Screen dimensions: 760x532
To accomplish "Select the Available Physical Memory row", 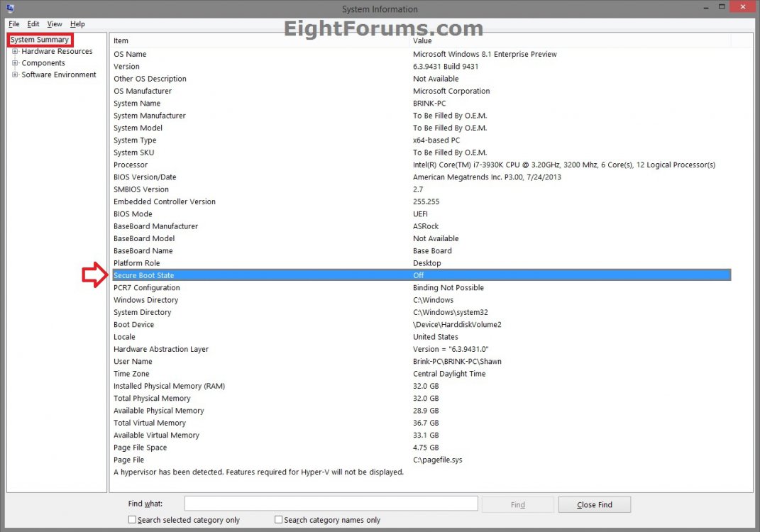I will (422, 411).
